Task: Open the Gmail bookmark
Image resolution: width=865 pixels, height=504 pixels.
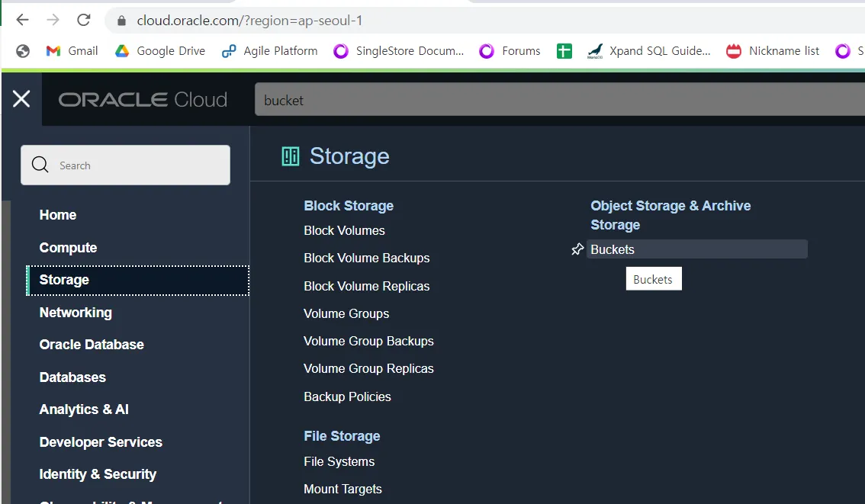Action: coord(72,51)
